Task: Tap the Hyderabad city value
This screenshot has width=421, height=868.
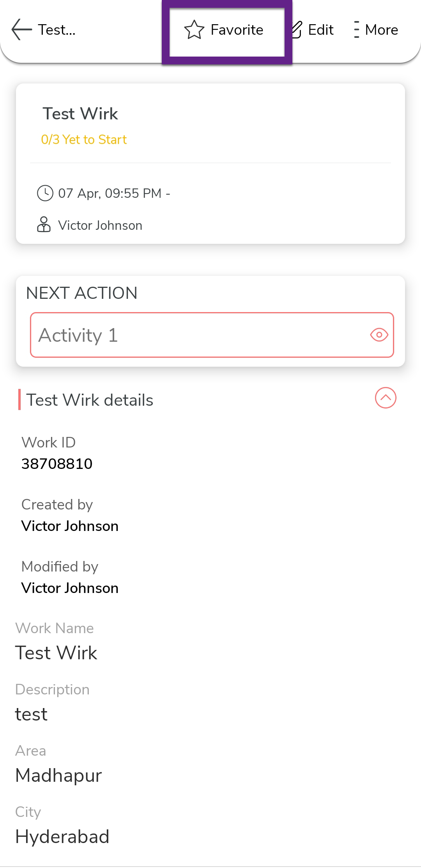Action: [62, 837]
